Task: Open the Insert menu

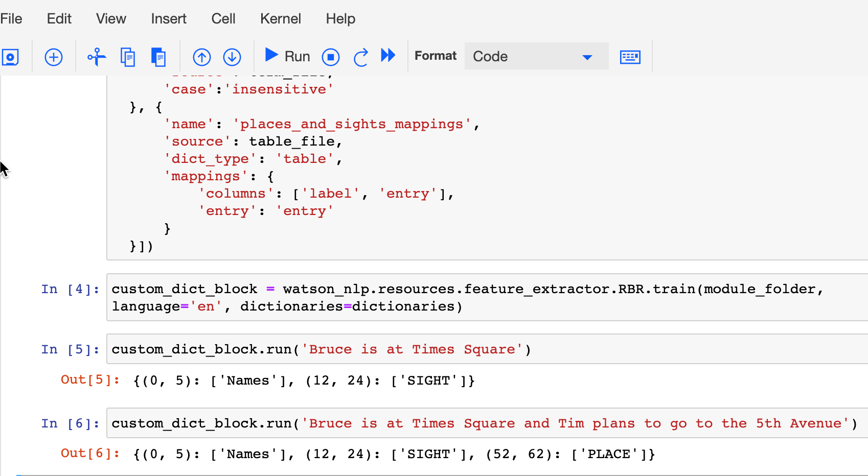Action: [168, 19]
